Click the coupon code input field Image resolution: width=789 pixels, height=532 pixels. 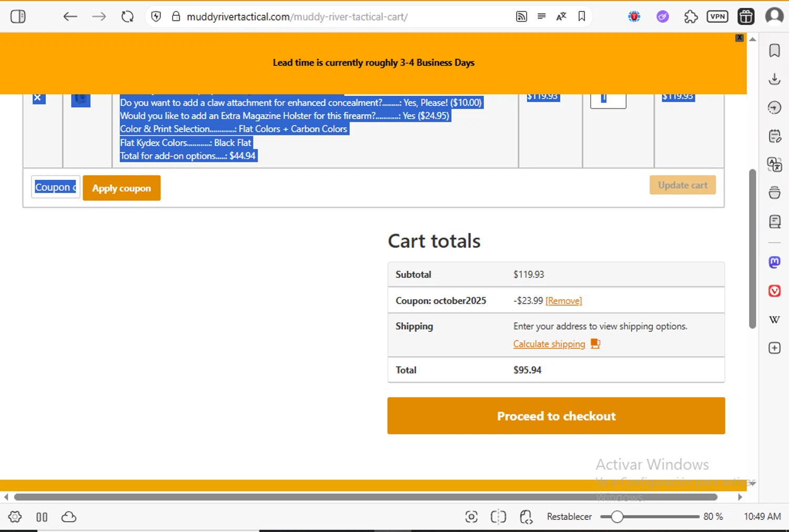[x=55, y=187]
